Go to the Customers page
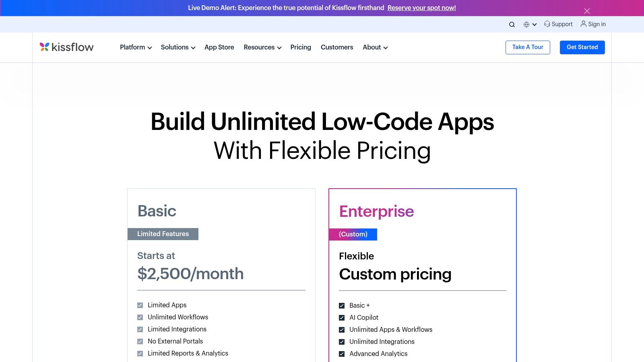The image size is (644, 362). click(x=337, y=47)
